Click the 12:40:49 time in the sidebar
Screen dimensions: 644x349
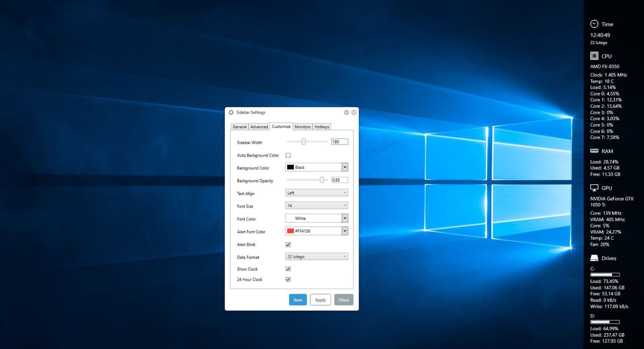pyautogui.click(x=600, y=35)
